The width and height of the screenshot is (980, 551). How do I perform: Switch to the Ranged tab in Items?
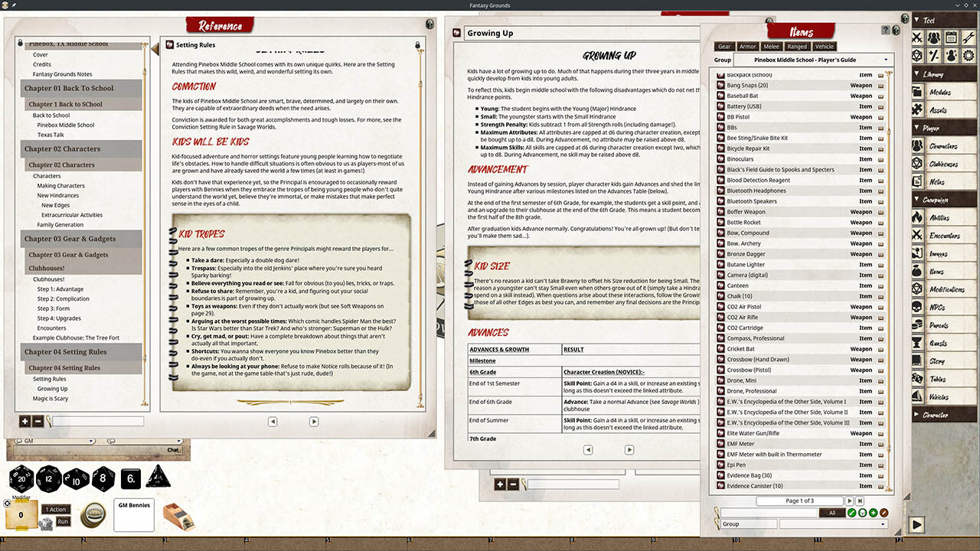point(798,47)
